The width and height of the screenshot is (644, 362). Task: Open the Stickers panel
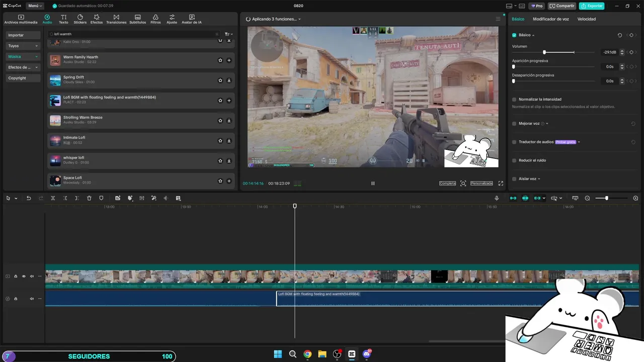[x=80, y=19]
